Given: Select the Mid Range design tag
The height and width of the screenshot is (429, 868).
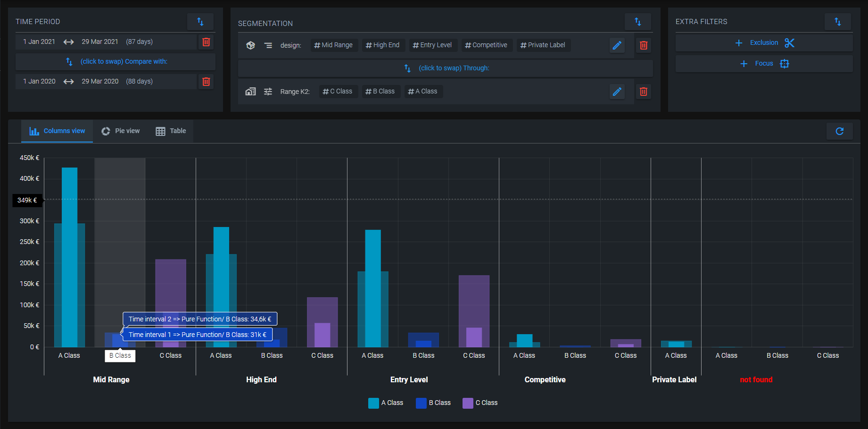Looking at the screenshot, I should tap(333, 45).
